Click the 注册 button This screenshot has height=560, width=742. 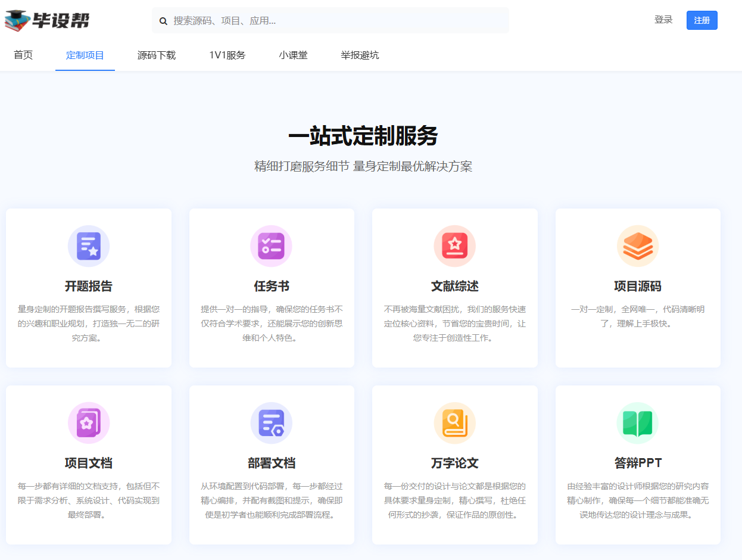[x=702, y=20]
